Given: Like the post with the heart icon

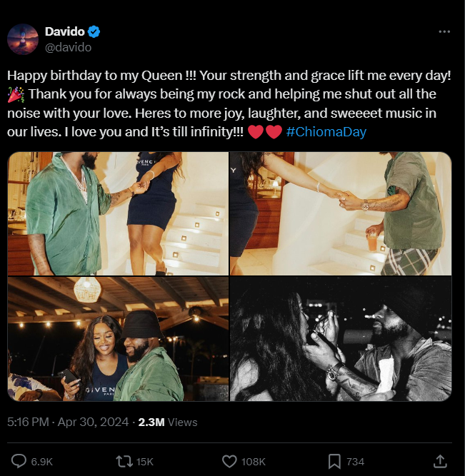Looking at the screenshot, I should [x=229, y=461].
